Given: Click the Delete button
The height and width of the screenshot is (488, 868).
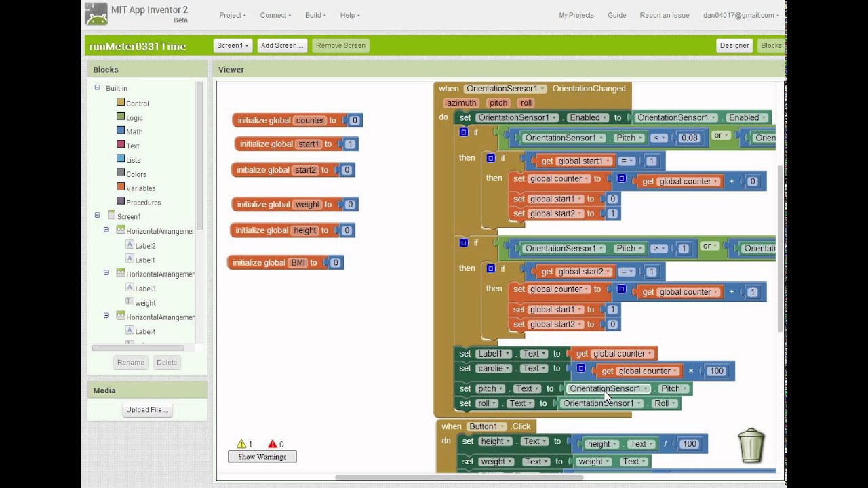Looking at the screenshot, I should (167, 362).
